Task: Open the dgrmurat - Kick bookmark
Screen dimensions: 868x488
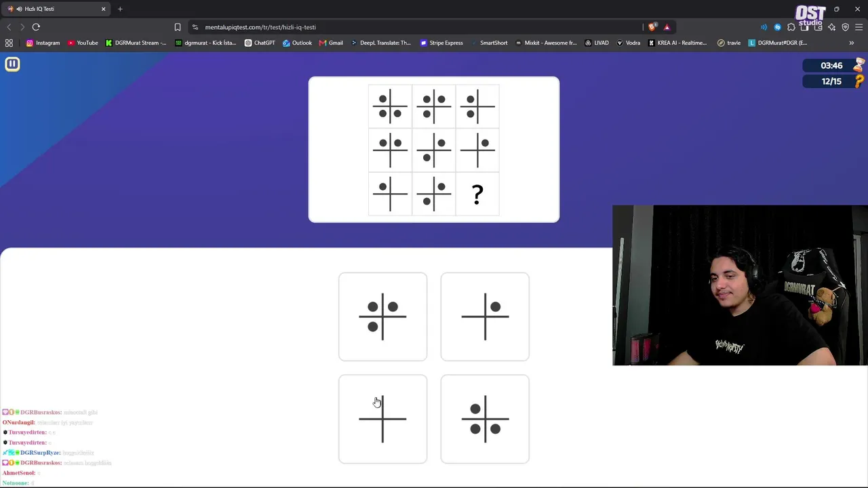Action: click(205, 43)
